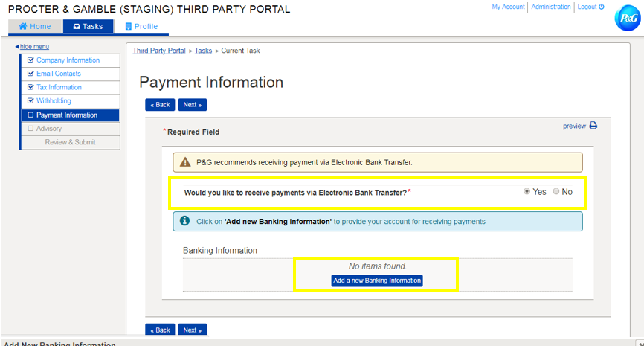Click the warning triangle icon
This screenshot has width=644, height=346.
pyautogui.click(x=185, y=162)
